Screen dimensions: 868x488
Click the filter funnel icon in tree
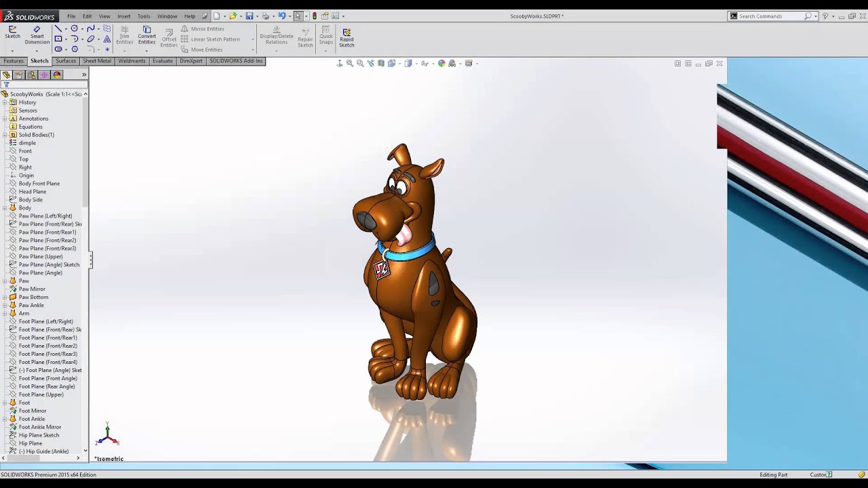pyautogui.click(x=6, y=85)
